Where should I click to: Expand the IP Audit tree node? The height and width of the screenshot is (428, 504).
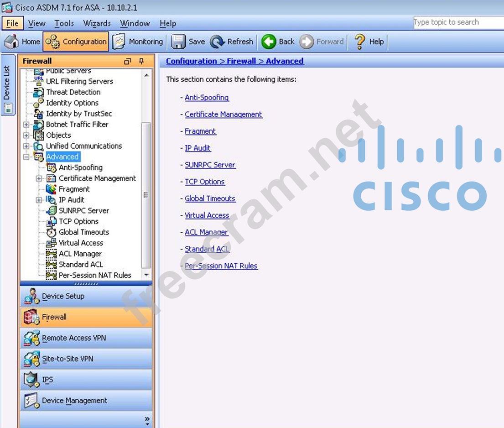pyautogui.click(x=39, y=200)
